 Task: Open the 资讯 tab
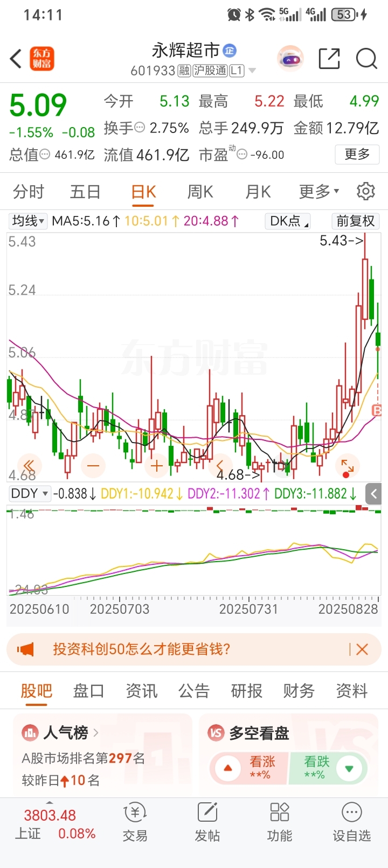point(142,691)
